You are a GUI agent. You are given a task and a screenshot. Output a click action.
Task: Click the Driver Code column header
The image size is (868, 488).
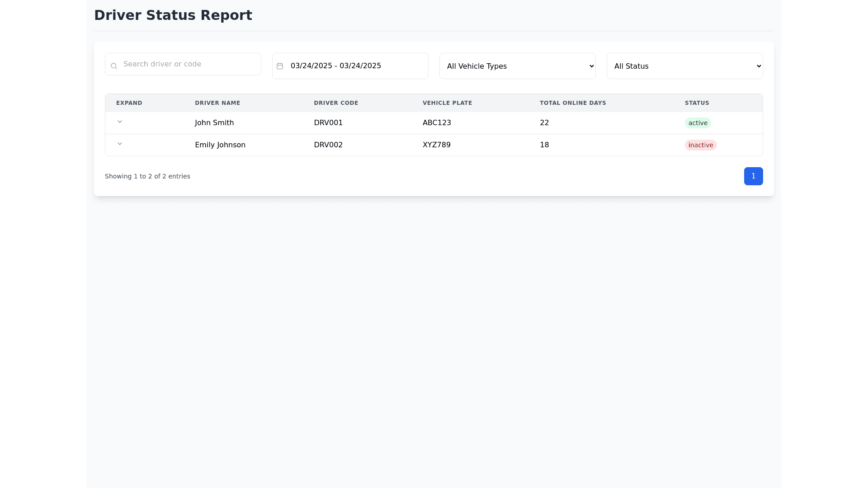336,103
